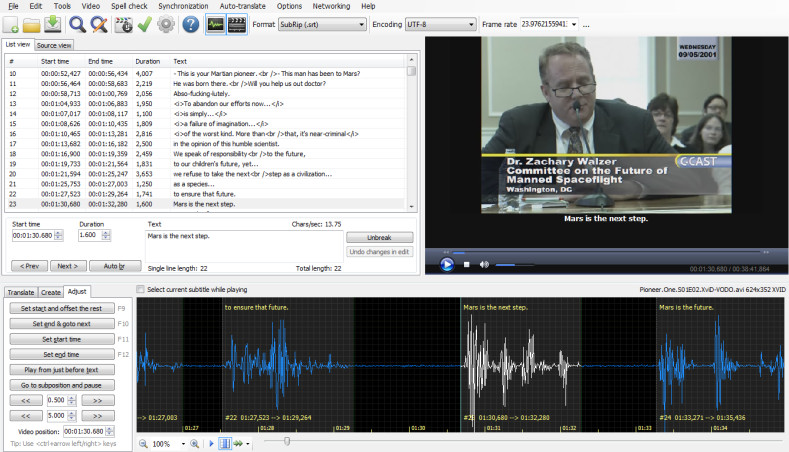Viewport: 789px width, 452px height.
Task: Switch to the Source view tab
Action: pyautogui.click(x=54, y=45)
